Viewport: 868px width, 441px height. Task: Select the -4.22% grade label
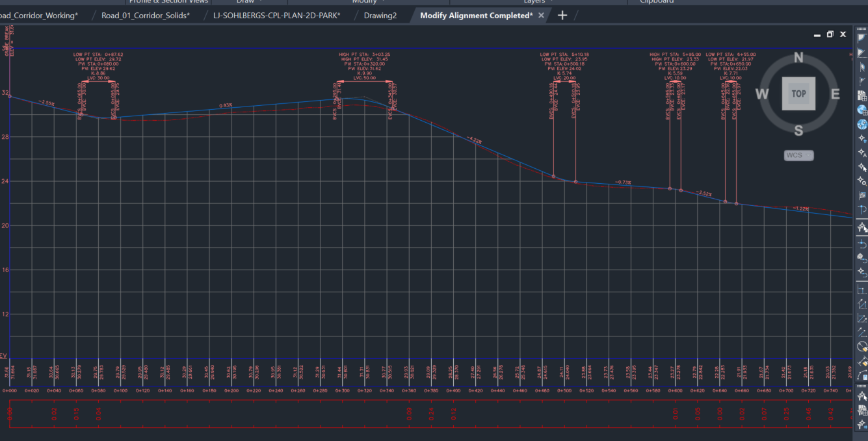(x=475, y=139)
